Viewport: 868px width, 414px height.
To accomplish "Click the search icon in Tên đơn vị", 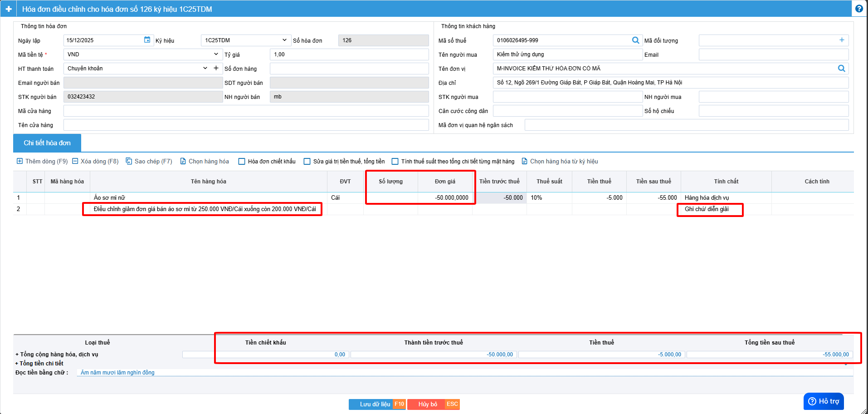I will click(841, 69).
